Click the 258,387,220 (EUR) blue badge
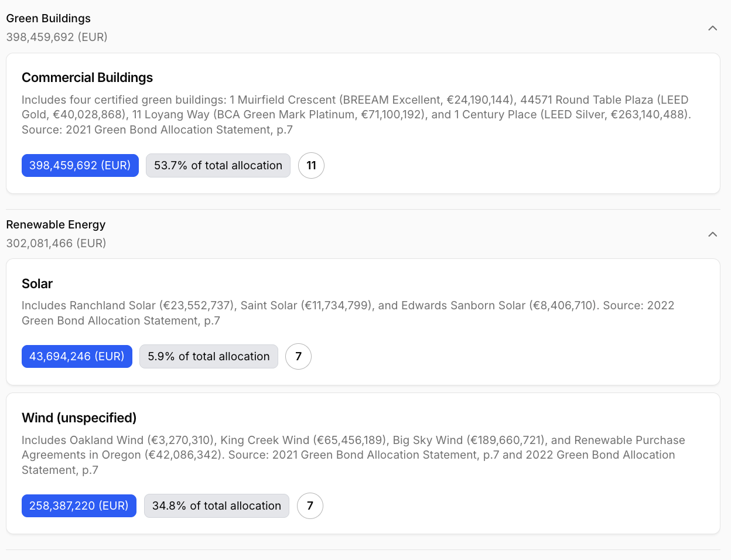This screenshot has height=560, width=731. pyautogui.click(x=79, y=506)
